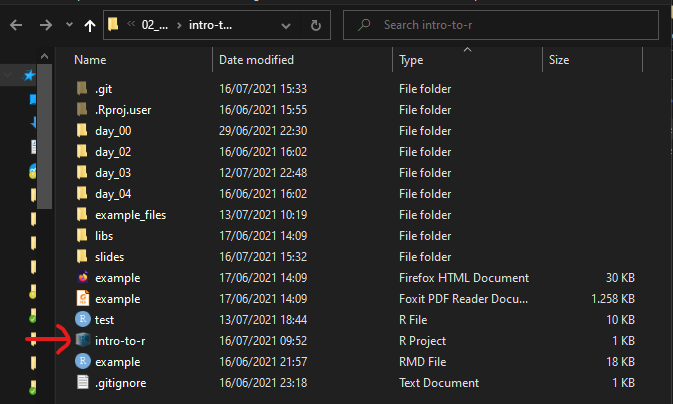Click the Foxit PDF example file icon
Screen dimensions: 673x404
[83, 299]
